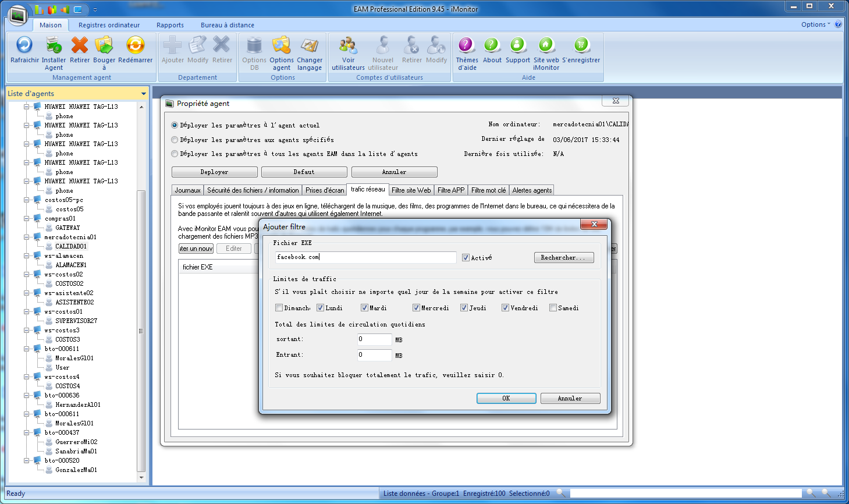Open Voir utilisateurs icon
The image size is (849, 504).
pos(348,45)
